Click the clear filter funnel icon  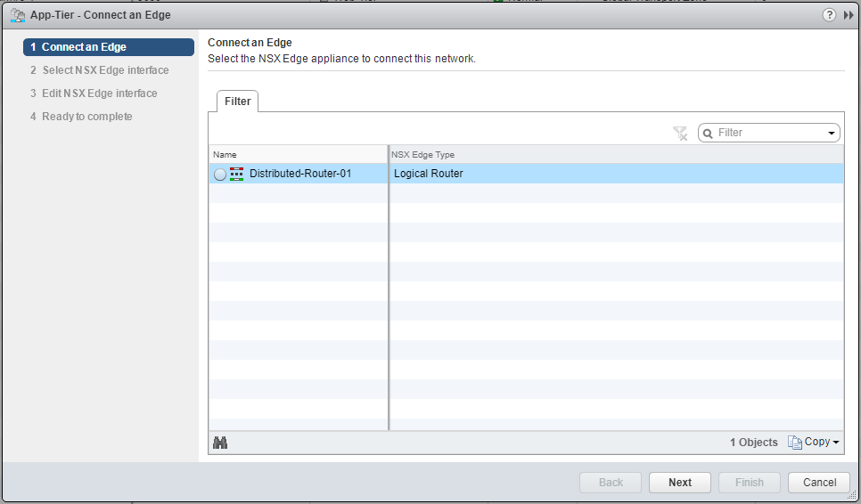680,133
